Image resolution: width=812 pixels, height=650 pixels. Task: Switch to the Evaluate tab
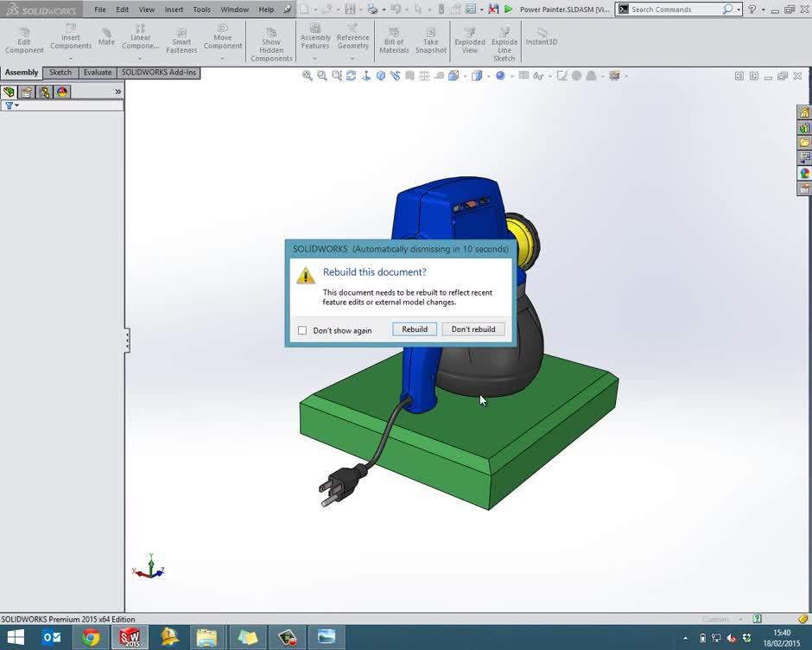tap(97, 73)
